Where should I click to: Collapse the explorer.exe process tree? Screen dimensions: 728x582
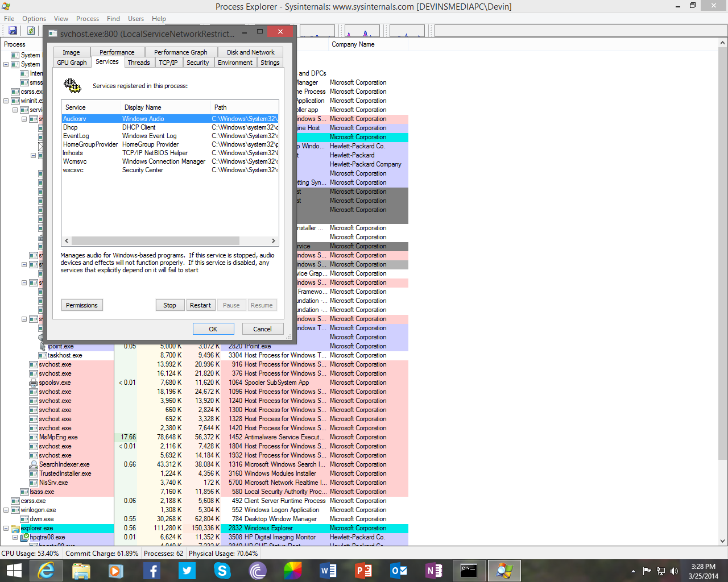tap(6, 528)
